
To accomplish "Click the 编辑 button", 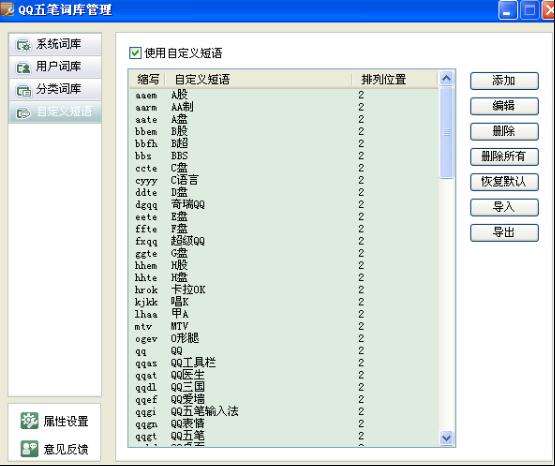I will [x=504, y=106].
